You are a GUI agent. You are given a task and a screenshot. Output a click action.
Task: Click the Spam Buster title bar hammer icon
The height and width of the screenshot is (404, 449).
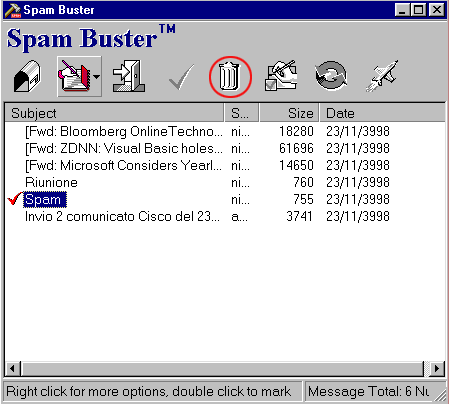tap(13, 10)
